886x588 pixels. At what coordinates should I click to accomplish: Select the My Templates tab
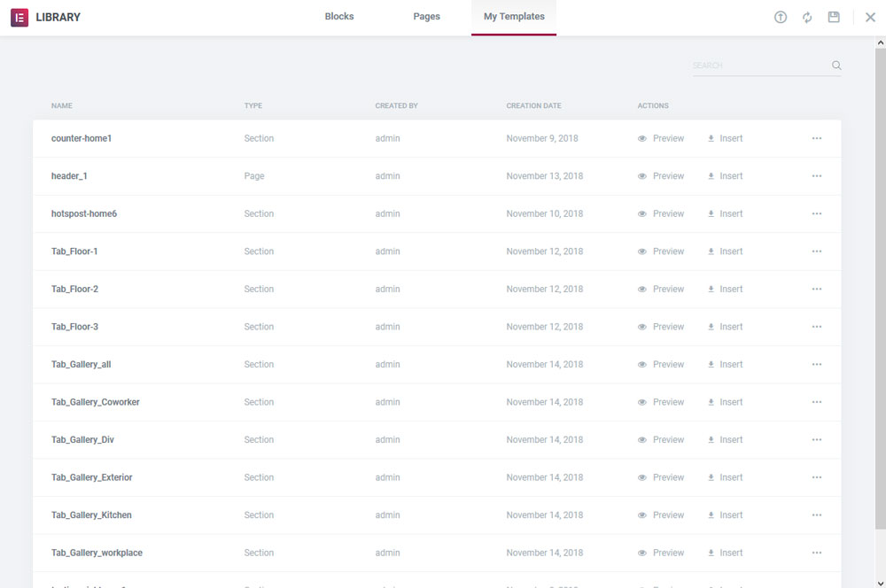pos(514,17)
